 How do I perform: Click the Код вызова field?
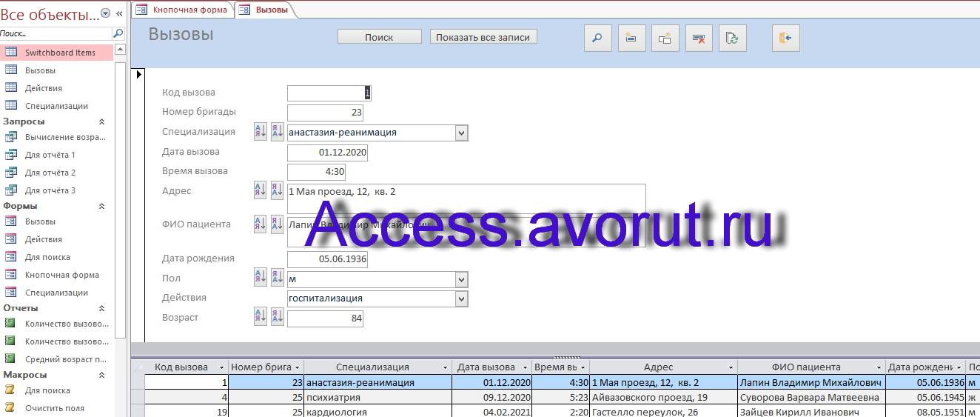pyautogui.click(x=329, y=93)
